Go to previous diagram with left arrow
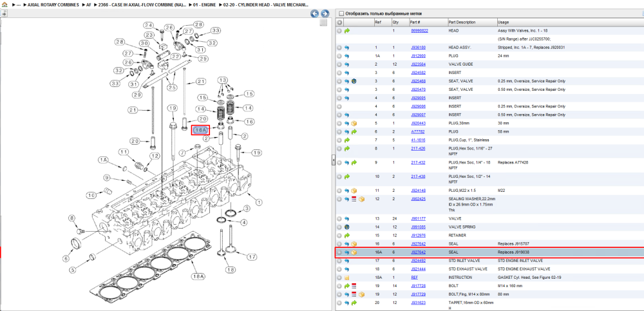 315,14
